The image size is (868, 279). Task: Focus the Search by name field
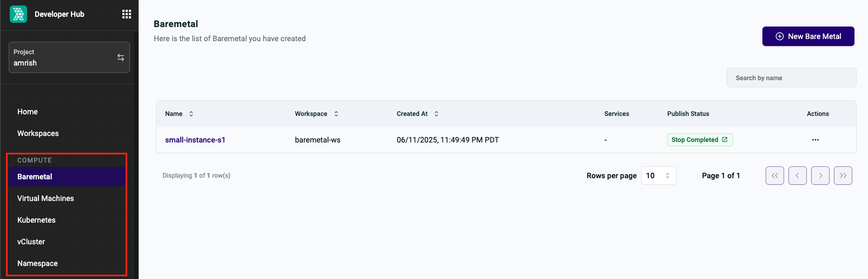tap(792, 77)
